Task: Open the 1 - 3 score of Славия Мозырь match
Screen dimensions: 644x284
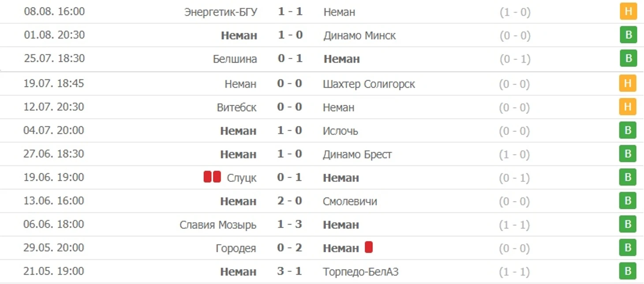Action: (x=289, y=224)
